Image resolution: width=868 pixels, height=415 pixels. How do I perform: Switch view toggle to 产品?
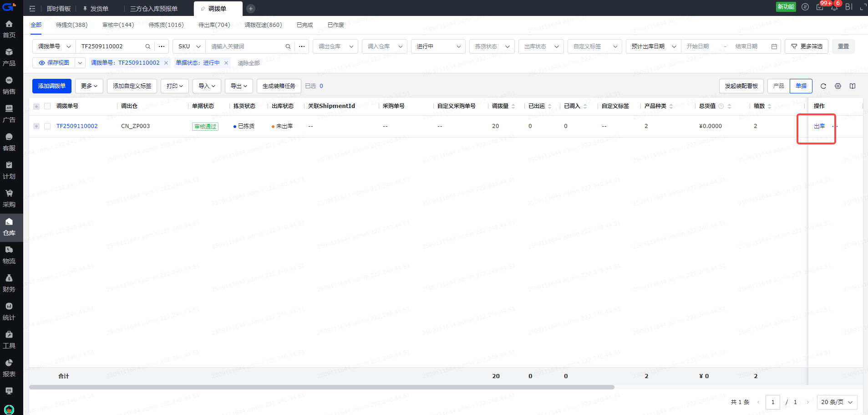click(779, 86)
